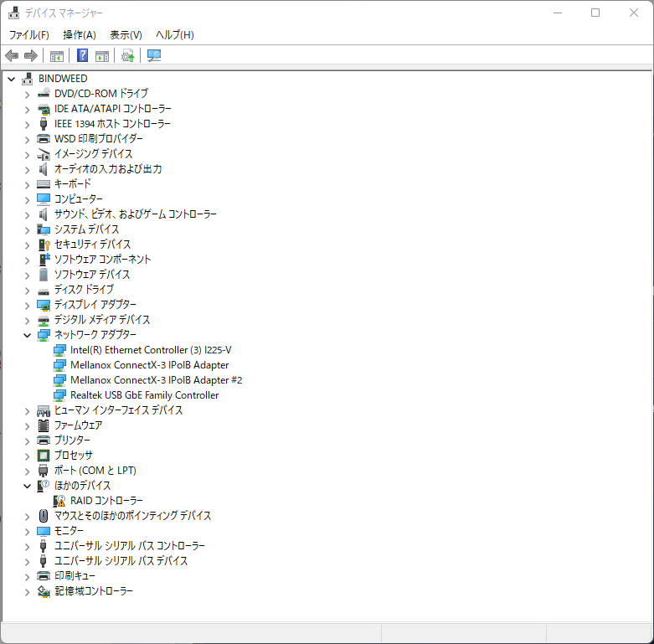Click the blue question mark Help icon
This screenshot has width=654, height=644.
pos(83,55)
